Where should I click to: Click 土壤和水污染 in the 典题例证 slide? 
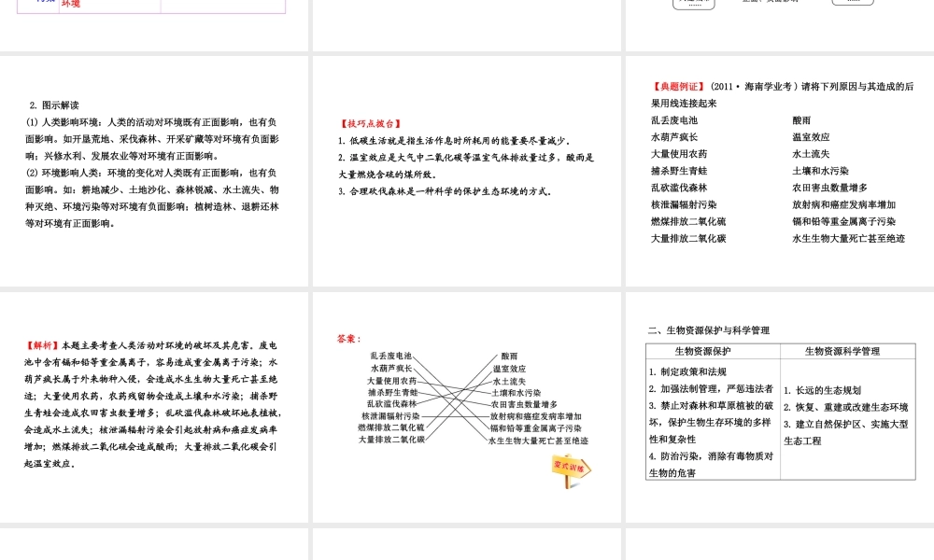click(821, 171)
